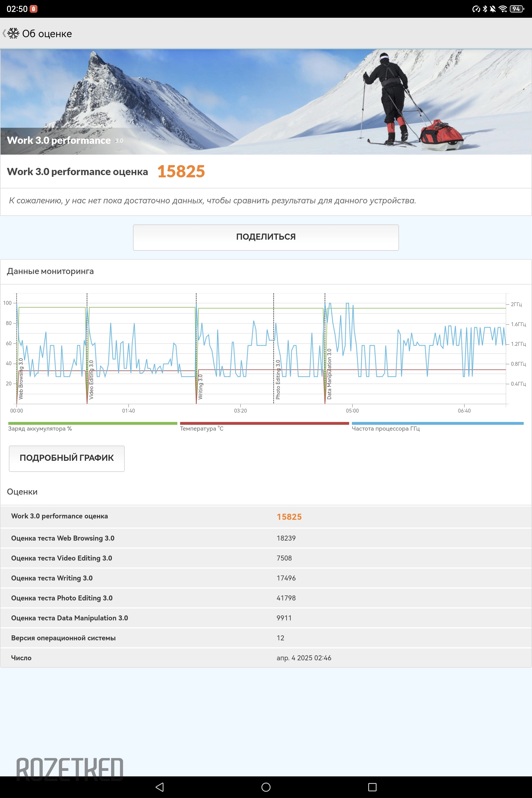
Task: Tap the апр. 4 2025 02:46 date value
Action: (304, 658)
